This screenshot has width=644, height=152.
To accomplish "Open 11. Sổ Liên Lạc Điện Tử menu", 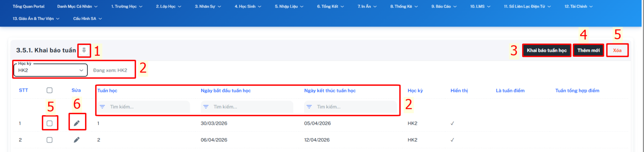I will click(527, 7).
